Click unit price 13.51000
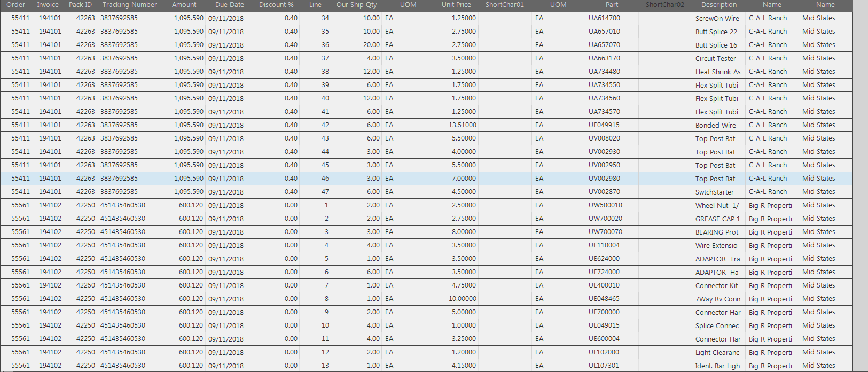 (462, 125)
